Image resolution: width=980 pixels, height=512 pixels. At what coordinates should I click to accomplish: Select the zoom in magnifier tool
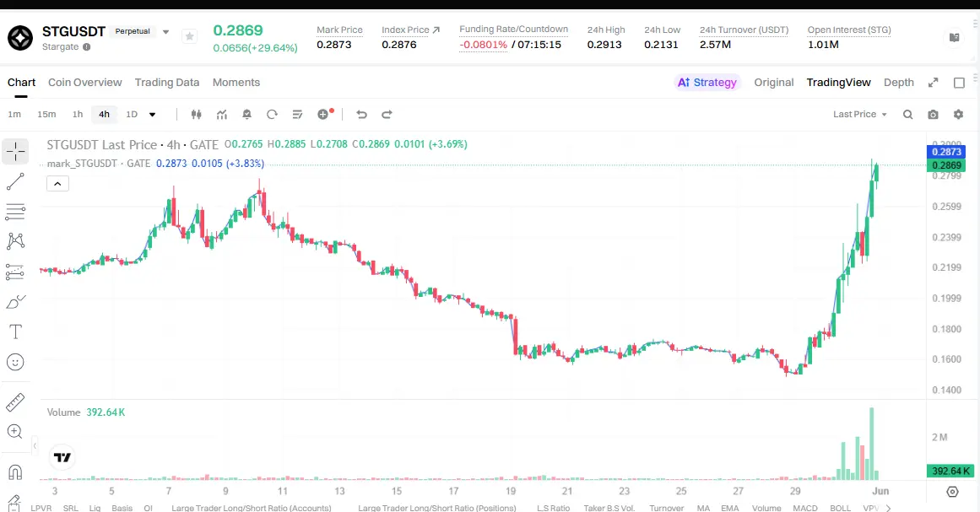coord(15,432)
